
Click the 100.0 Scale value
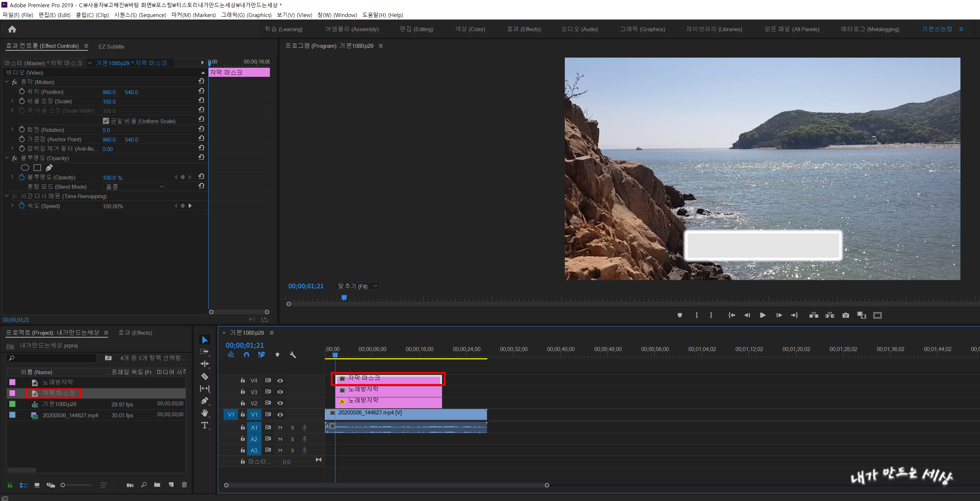(109, 101)
